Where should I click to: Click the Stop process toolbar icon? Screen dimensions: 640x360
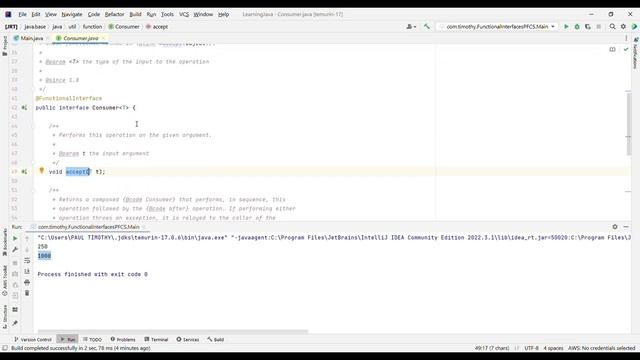click(x=598, y=27)
